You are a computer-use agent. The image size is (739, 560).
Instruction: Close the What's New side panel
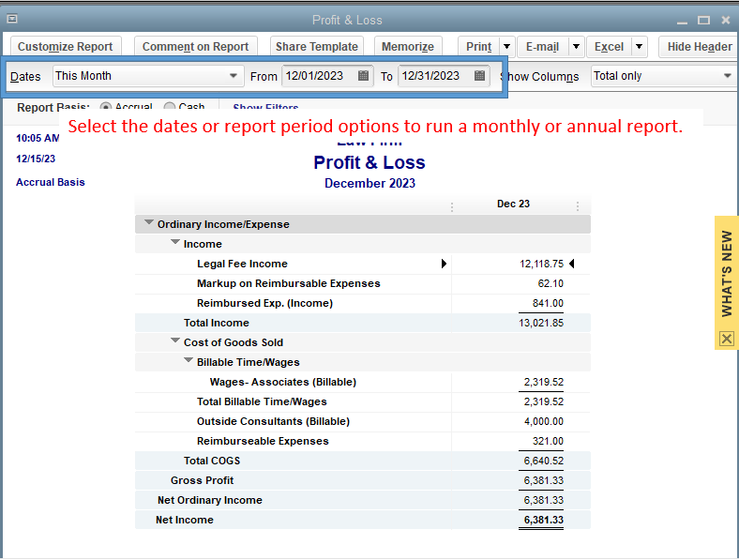point(727,339)
